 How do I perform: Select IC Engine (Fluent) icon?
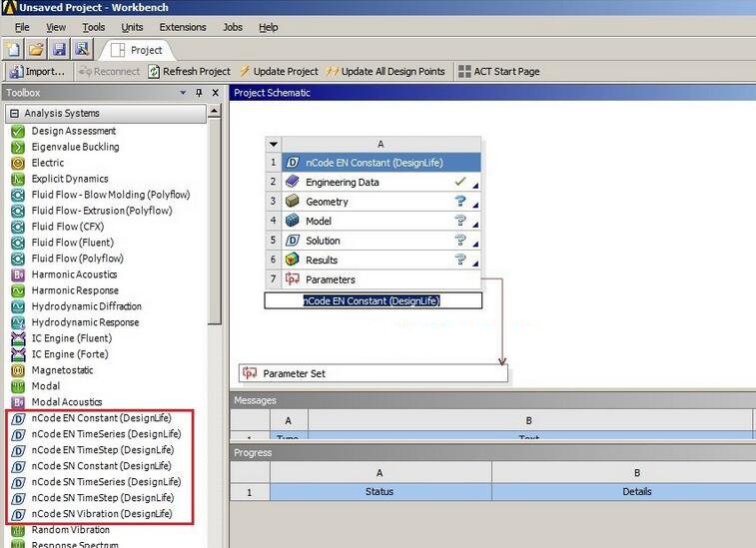click(18, 338)
